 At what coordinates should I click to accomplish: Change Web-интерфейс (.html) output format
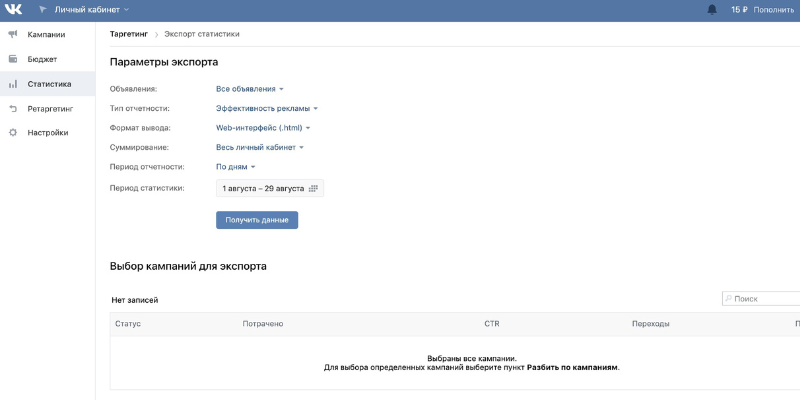[x=263, y=128]
